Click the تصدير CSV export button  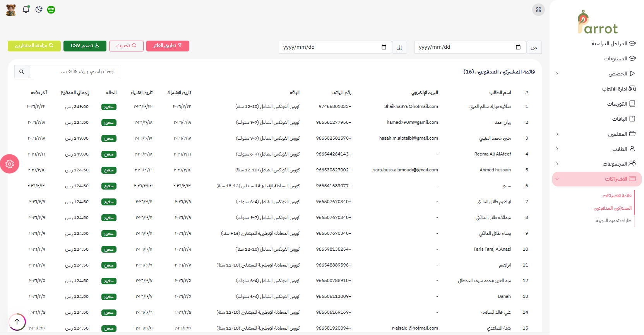pos(85,46)
